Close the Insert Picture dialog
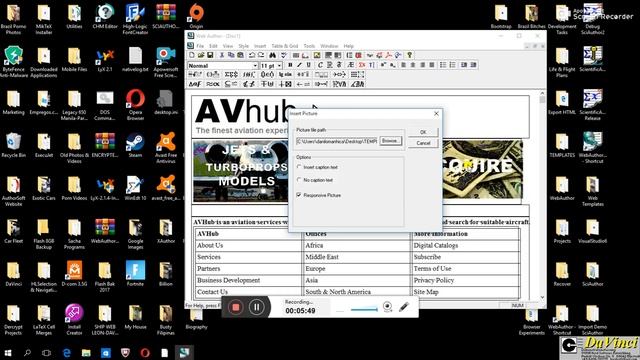 tap(436, 113)
